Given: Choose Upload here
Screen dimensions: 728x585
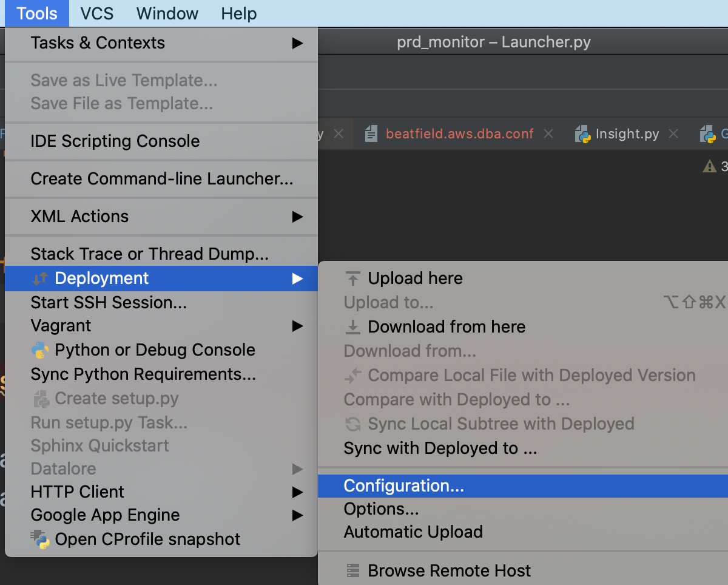Looking at the screenshot, I should tap(523, 279).
